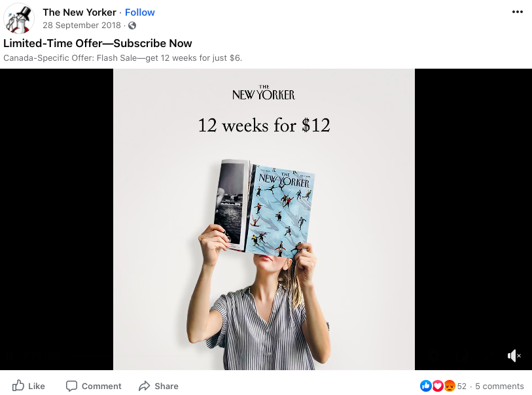532x395 pixels.
Task: Open the Limited-Time Offer headline link
Action: 98,43
